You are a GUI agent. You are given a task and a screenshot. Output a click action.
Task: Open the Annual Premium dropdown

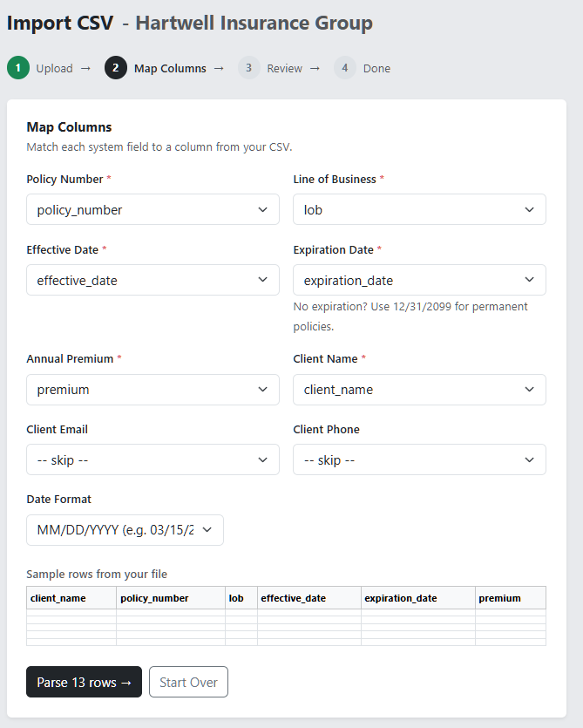coord(153,389)
